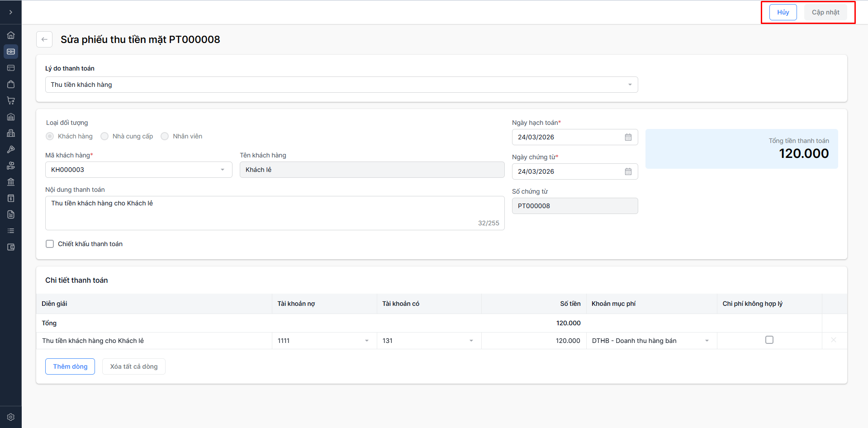Open the Lý do thanh toán dropdown
This screenshot has width=868, height=428.
point(341,85)
